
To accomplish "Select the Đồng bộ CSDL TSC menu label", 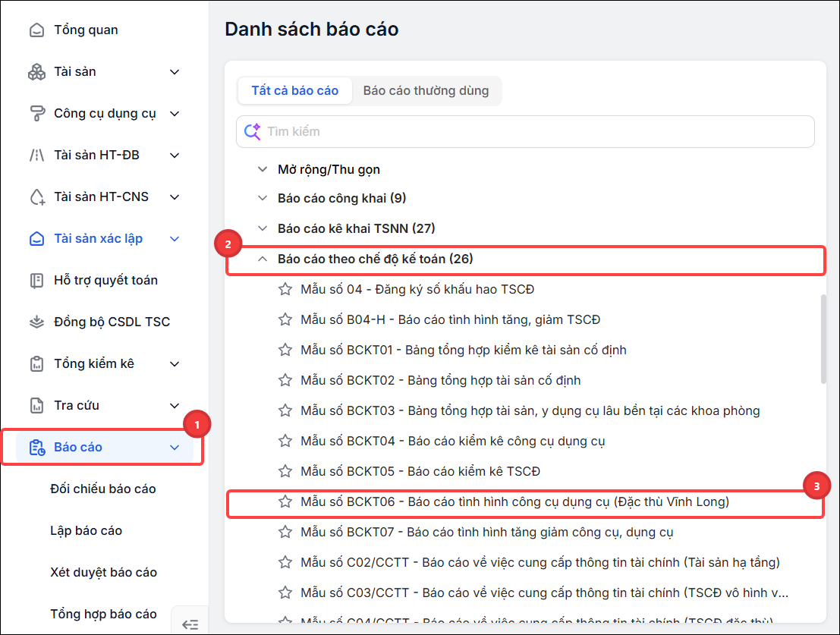I will pyautogui.click(x=112, y=322).
